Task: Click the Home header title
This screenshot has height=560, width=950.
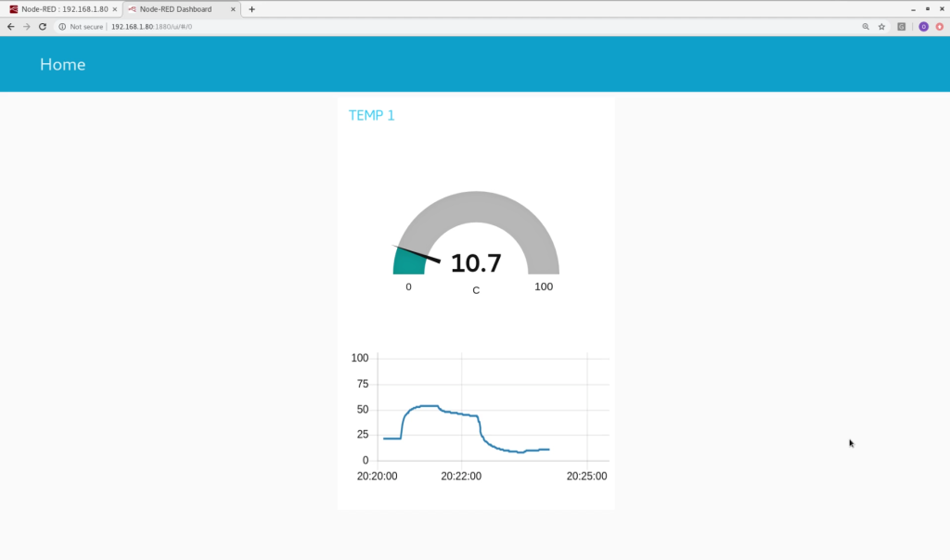Action: click(x=62, y=65)
